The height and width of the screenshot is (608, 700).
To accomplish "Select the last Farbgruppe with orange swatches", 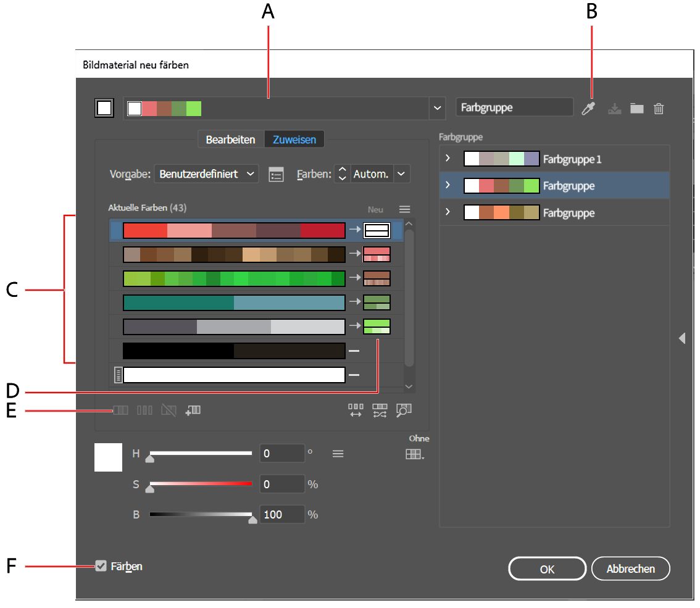I will click(554, 212).
